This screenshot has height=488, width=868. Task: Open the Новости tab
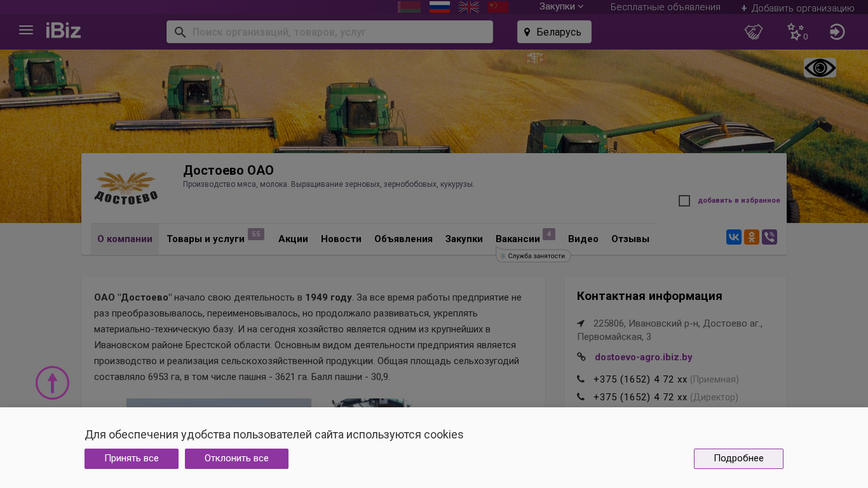(341, 239)
